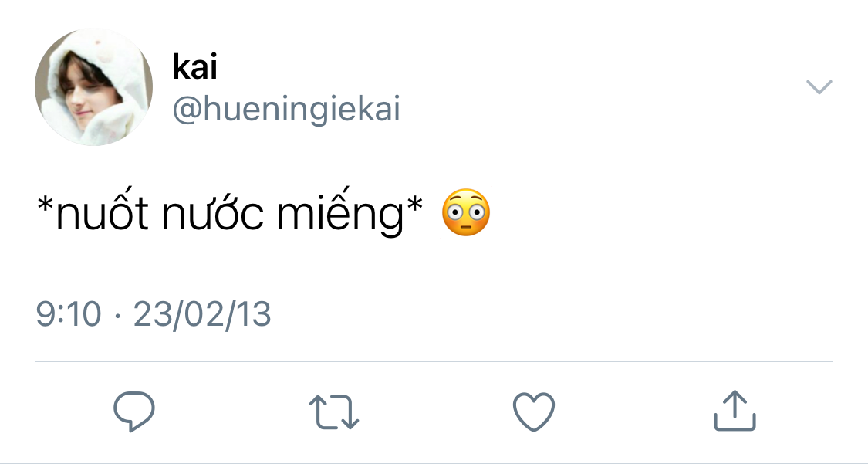Like the tweet with the heart icon
Image resolution: width=868 pixels, height=464 pixels.
pos(534,412)
